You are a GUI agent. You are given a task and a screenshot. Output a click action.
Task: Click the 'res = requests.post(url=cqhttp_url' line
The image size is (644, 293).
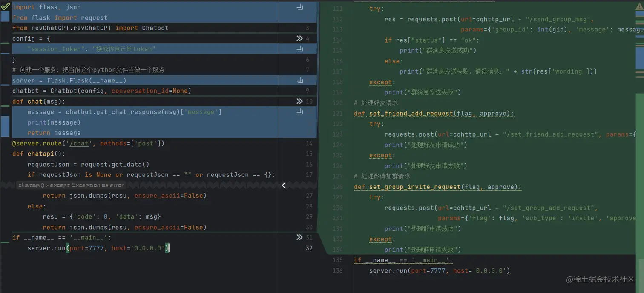coord(489,19)
